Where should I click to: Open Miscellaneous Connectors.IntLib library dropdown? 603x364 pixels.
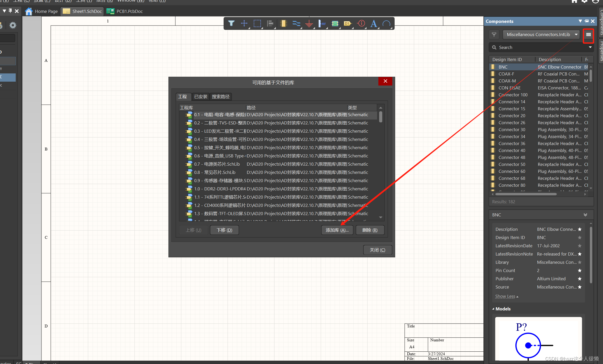coord(576,35)
